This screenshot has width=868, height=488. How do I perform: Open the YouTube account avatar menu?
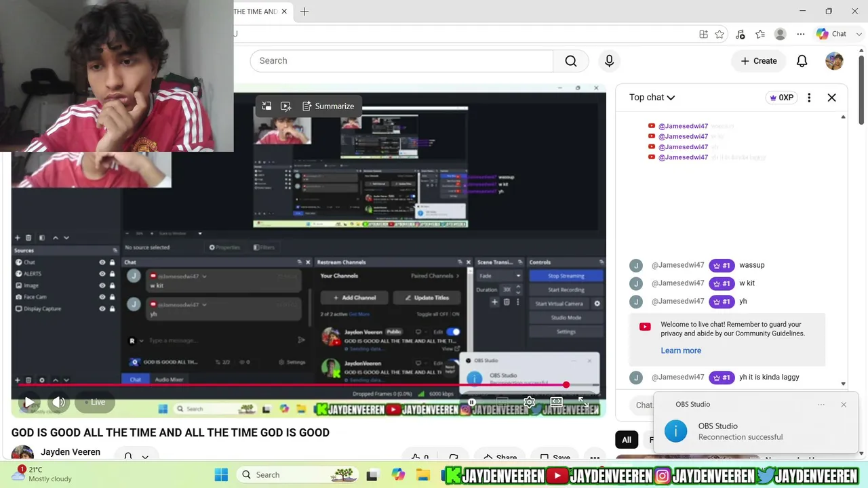coord(834,61)
